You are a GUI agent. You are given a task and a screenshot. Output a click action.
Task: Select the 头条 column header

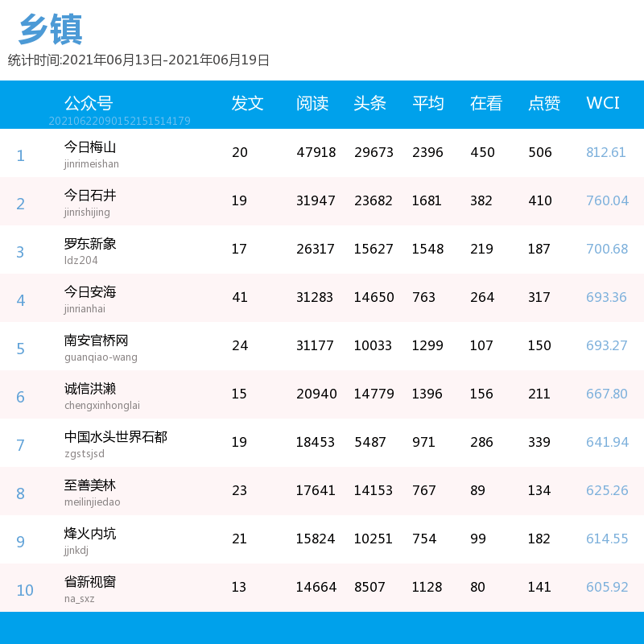[x=369, y=103]
